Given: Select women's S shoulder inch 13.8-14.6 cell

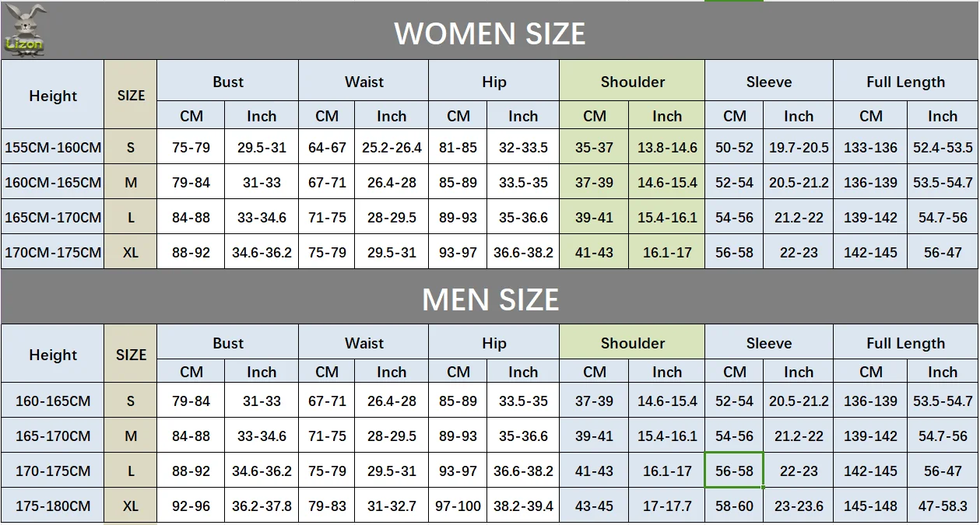Looking at the screenshot, I should click(667, 147).
